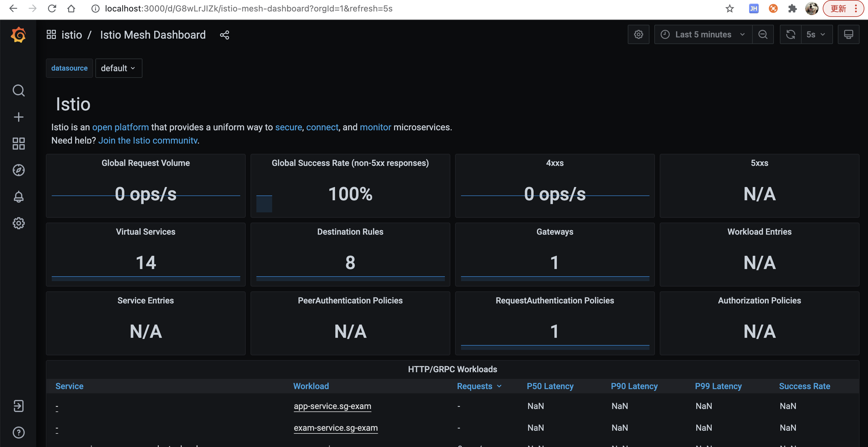Viewport: 868px width, 447px height.
Task: Open the 'connect' link
Action: (x=322, y=127)
